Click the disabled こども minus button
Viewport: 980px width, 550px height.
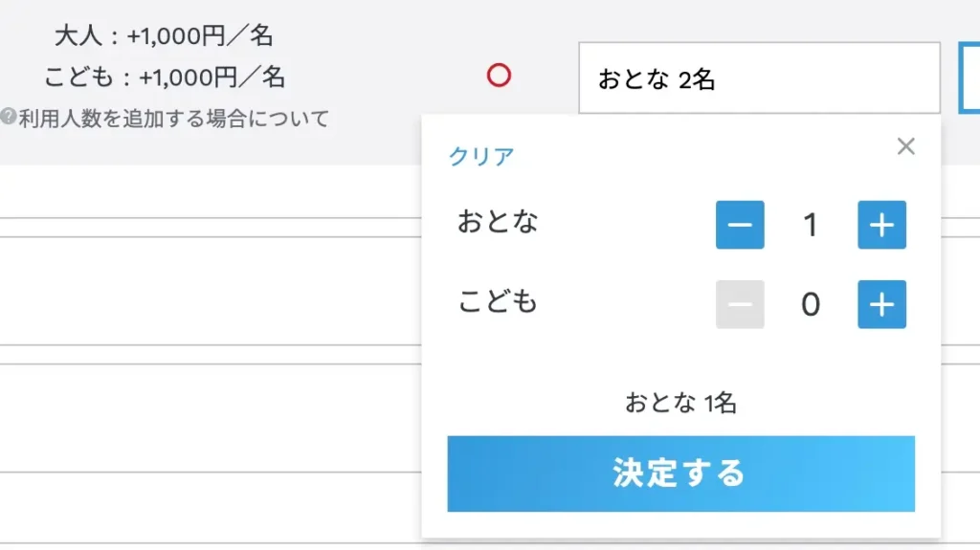(x=740, y=304)
